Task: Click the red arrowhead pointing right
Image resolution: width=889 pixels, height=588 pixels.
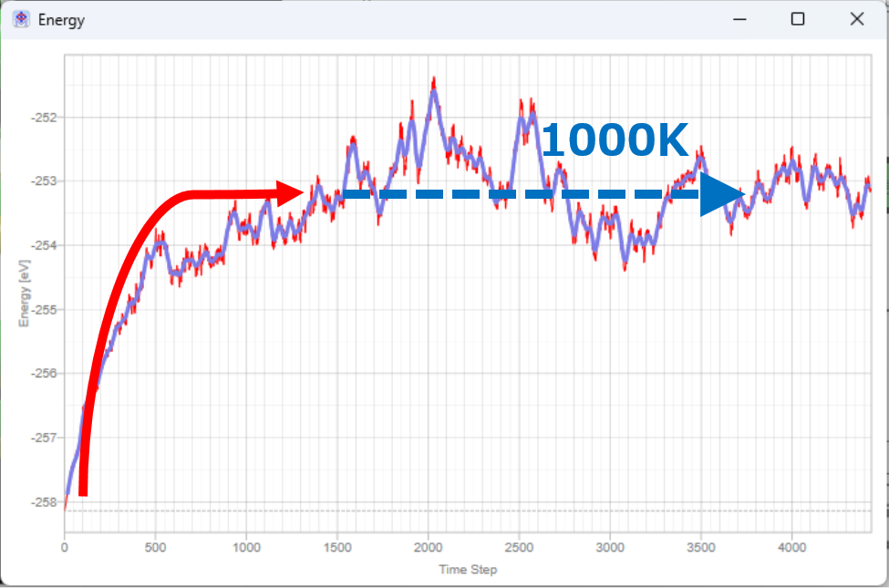Action: pyautogui.click(x=291, y=192)
